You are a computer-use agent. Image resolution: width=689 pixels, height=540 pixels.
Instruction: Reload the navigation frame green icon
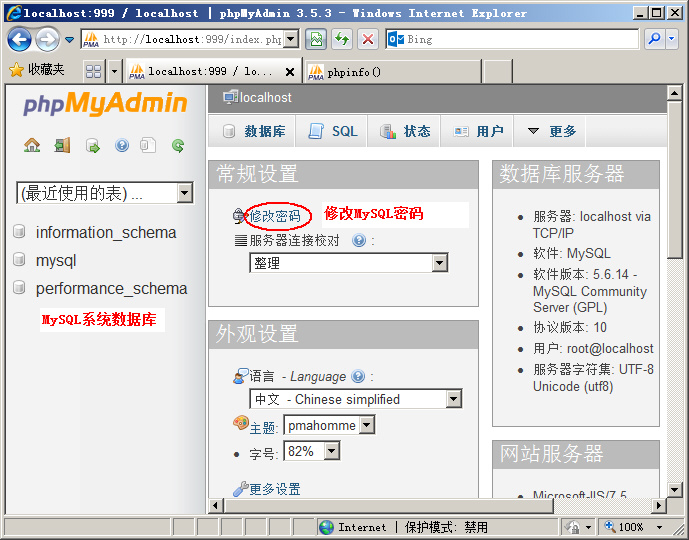[178, 145]
